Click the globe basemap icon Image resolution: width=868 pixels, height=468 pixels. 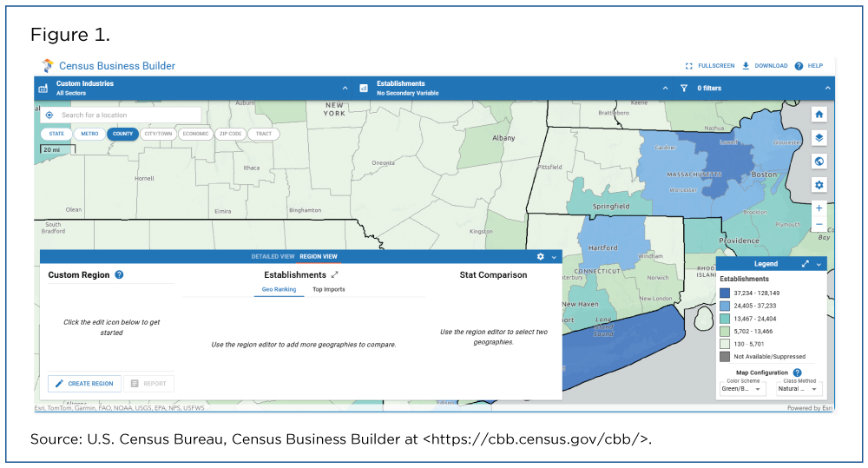click(x=819, y=161)
